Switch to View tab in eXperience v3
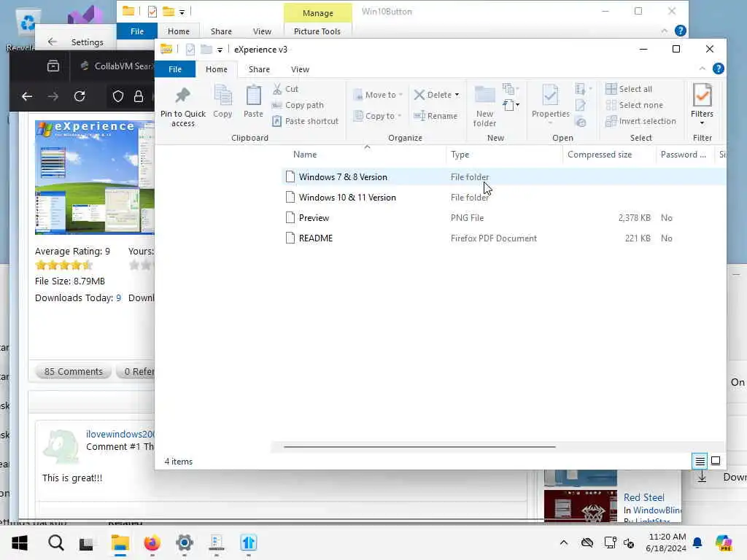This screenshot has height=560, width=747. pos(300,69)
